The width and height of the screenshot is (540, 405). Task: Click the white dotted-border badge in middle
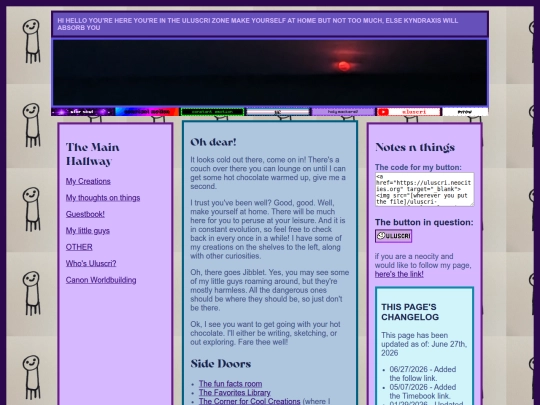(x=278, y=112)
